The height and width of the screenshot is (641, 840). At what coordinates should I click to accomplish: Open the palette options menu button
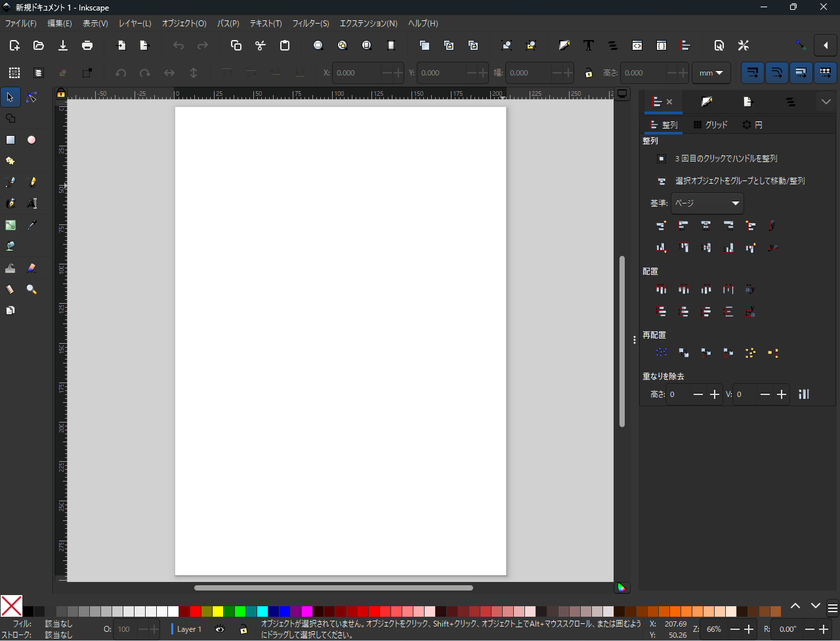tap(832, 608)
